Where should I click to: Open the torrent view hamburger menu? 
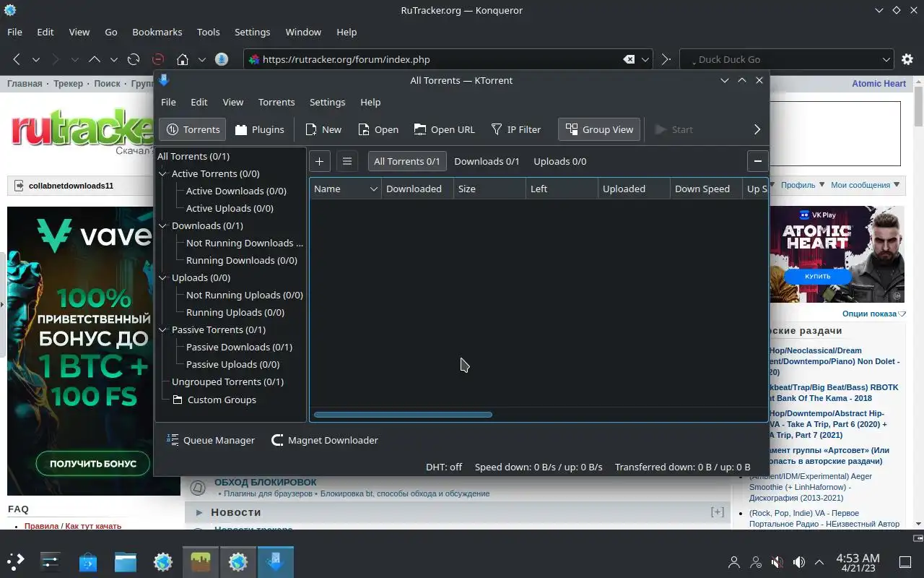coord(347,161)
